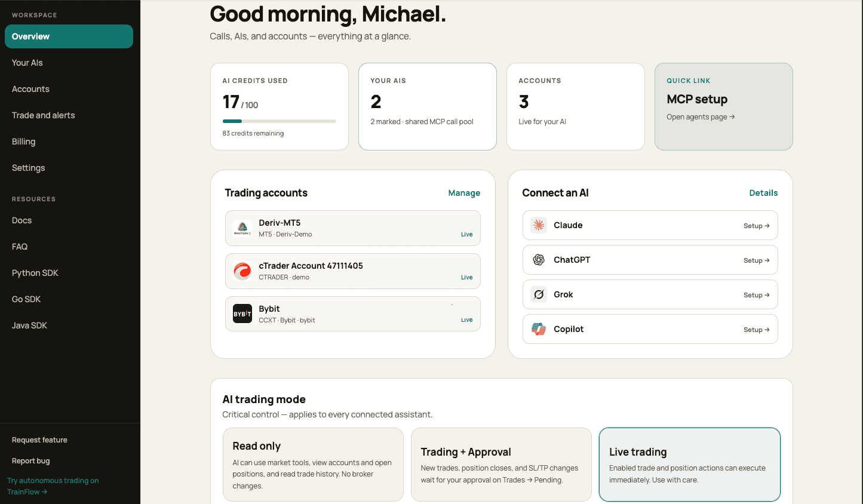Image resolution: width=863 pixels, height=504 pixels.
Task: Open the Java SDK link
Action: click(x=69, y=325)
